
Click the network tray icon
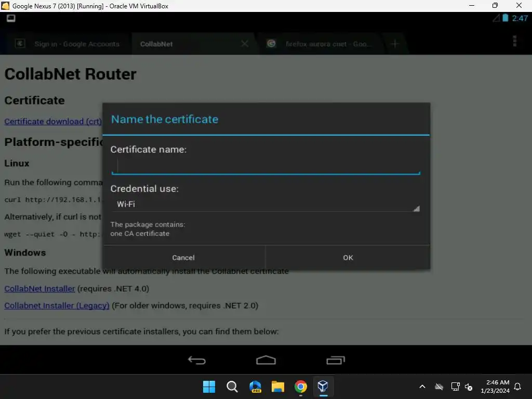[x=455, y=387]
